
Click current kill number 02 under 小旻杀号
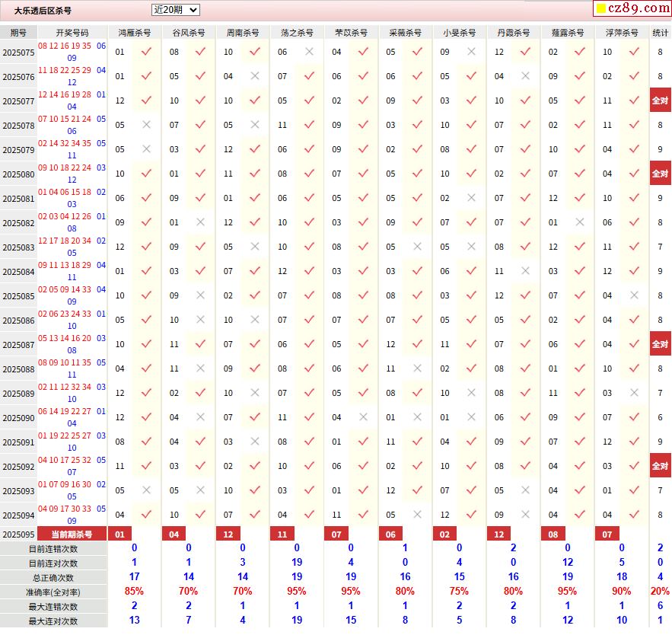(444, 534)
